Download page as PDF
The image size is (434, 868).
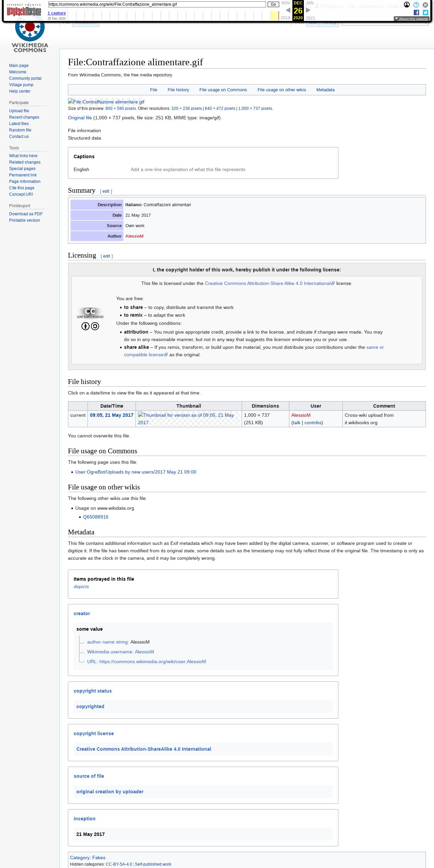pos(26,214)
